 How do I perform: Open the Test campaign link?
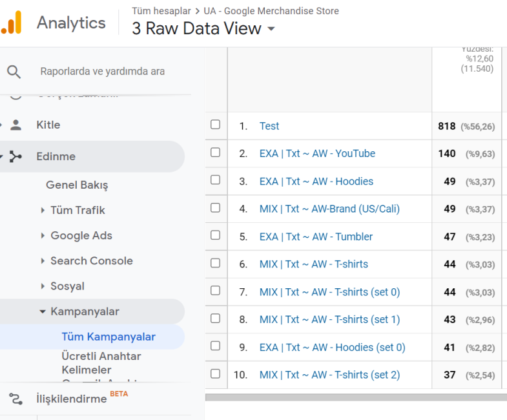click(x=269, y=126)
